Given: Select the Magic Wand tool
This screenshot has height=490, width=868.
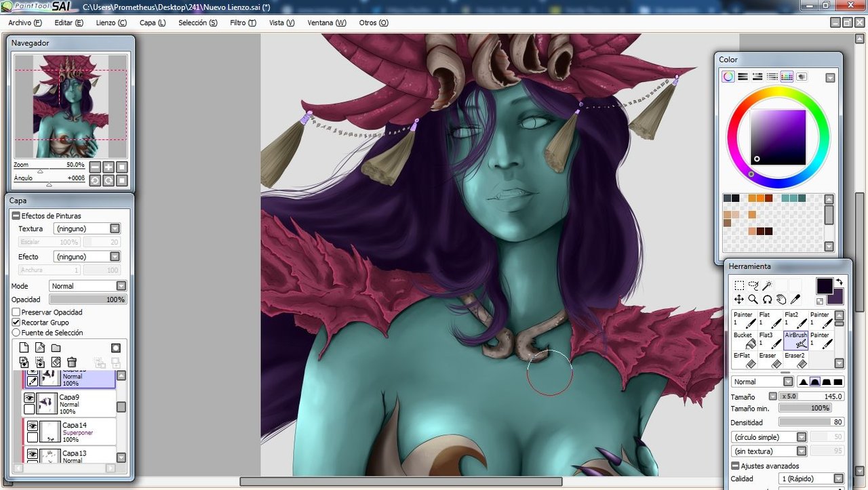Looking at the screenshot, I should click(x=766, y=285).
